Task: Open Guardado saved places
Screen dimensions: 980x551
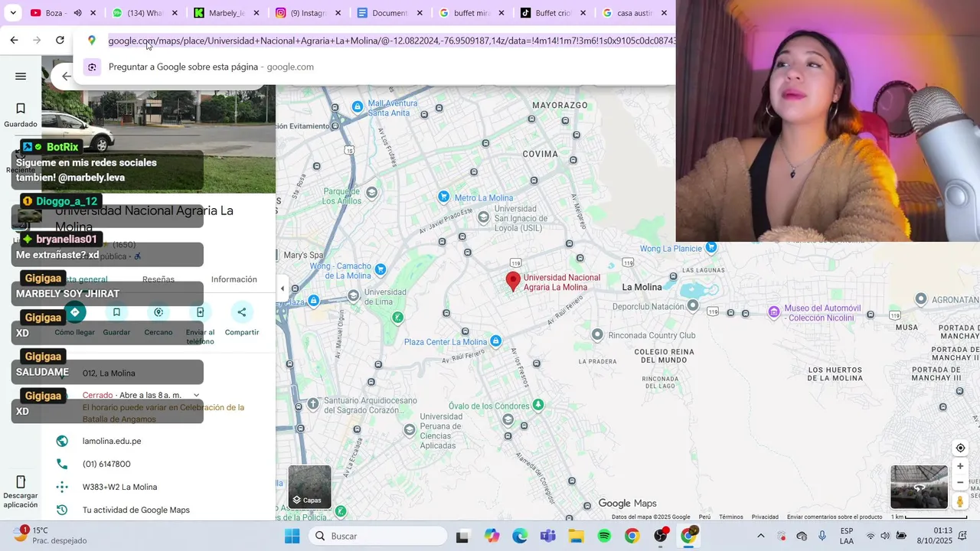Action: tap(21, 115)
